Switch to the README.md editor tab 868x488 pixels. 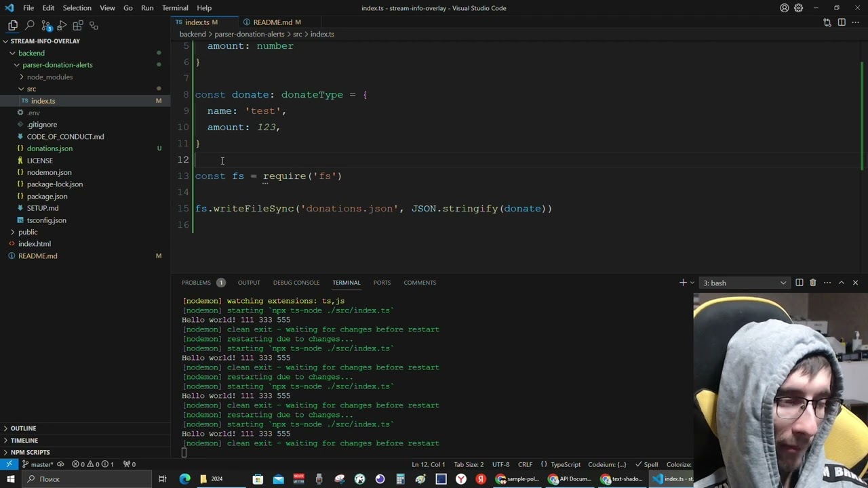click(x=273, y=22)
